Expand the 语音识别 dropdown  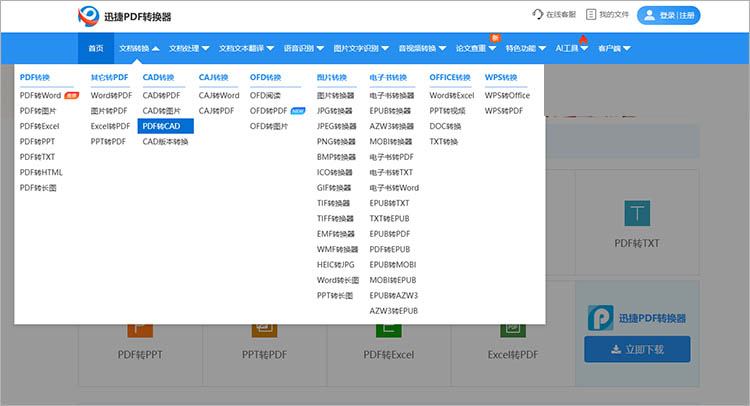coord(304,48)
